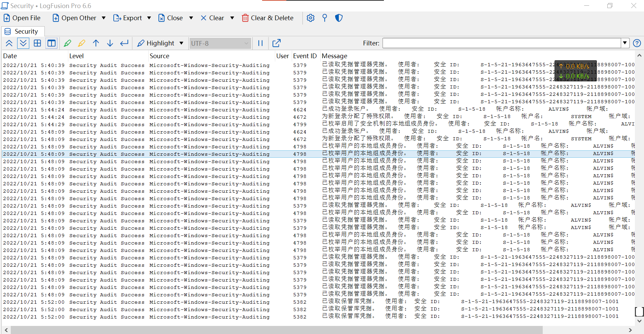
Task: Click into the Filter input field
Action: click(x=502, y=43)
